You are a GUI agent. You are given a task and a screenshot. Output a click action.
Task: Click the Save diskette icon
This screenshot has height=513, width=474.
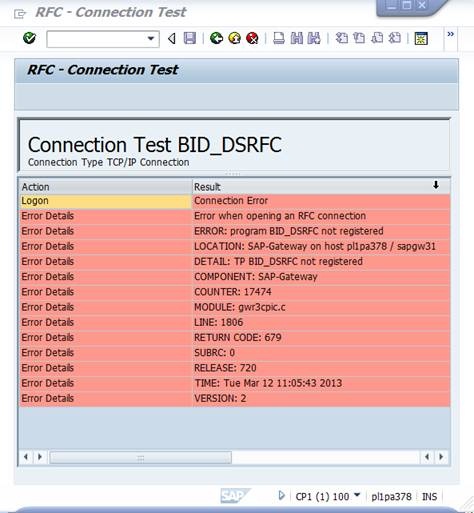pos(190,38)
